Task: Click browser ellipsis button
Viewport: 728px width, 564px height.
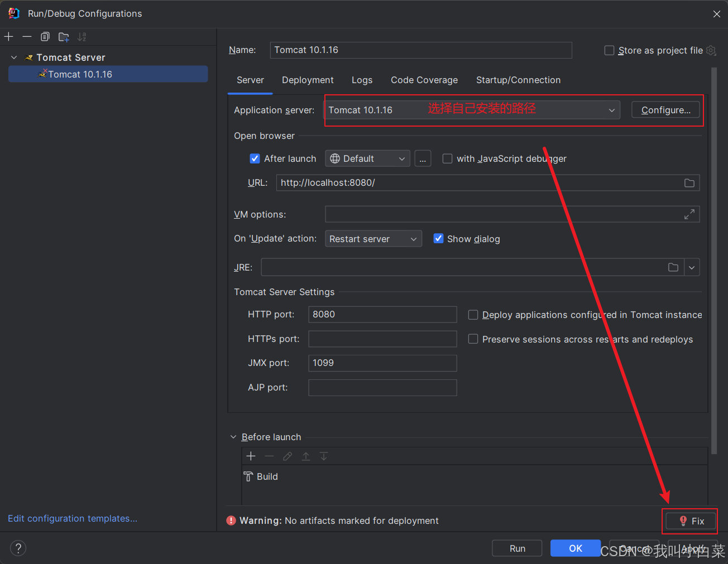Action: (423, 158)
